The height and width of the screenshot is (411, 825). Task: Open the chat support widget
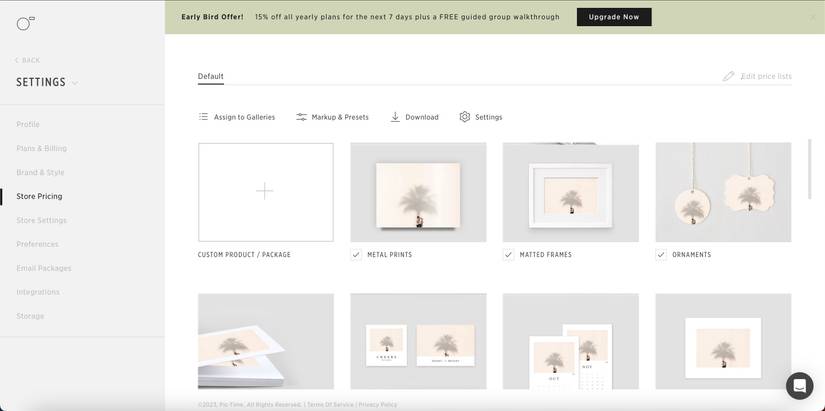(x=799, y=386)
